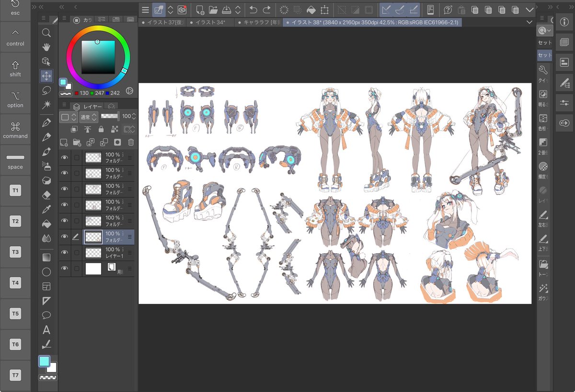Select the Frame border panel tool
This screenshot has height=392, width=575.
tap(46, 286)
